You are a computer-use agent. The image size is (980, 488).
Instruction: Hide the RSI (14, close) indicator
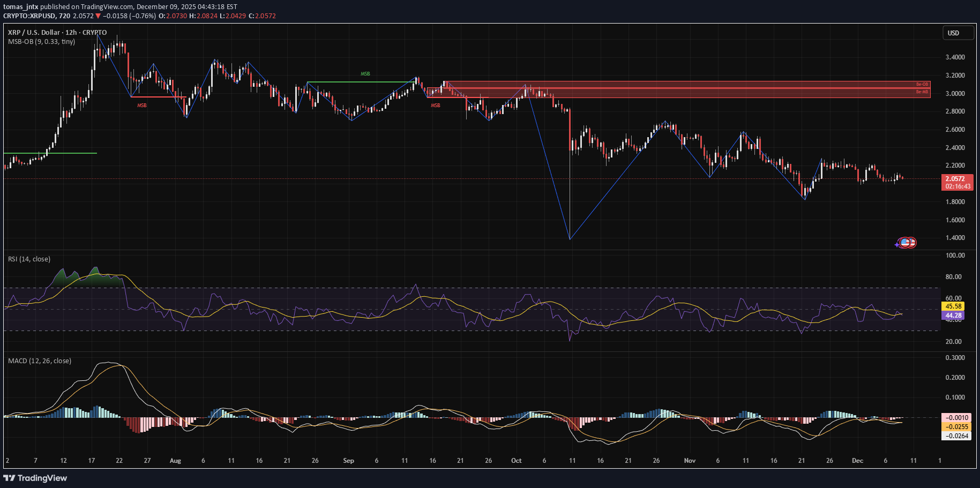click(x=28, y=259)
